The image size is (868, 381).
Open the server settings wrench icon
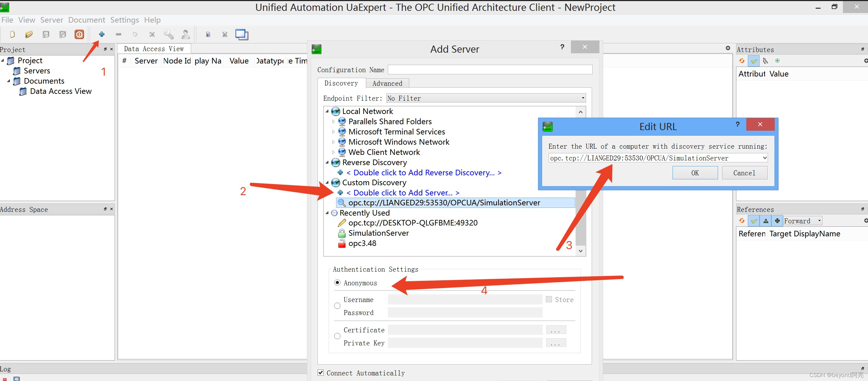(169, 34)
